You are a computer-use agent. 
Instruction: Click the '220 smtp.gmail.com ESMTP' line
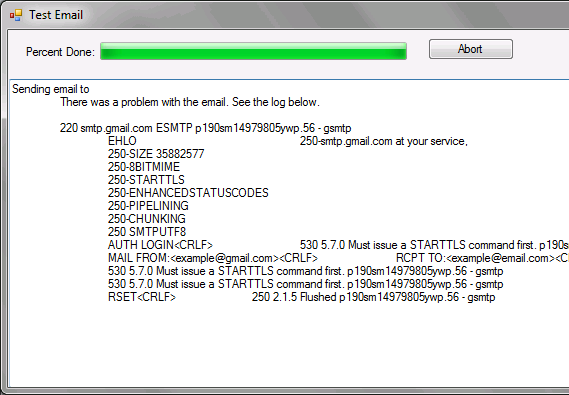pos(205,128)
